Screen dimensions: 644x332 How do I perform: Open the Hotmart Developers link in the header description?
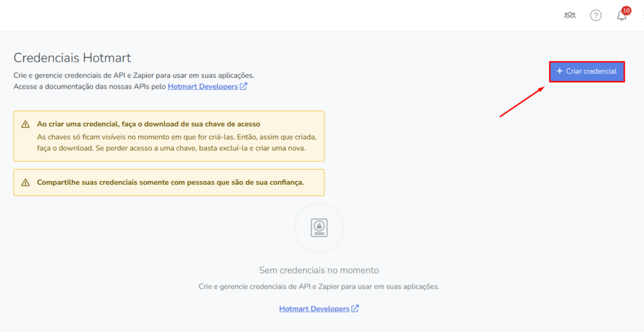203,86
